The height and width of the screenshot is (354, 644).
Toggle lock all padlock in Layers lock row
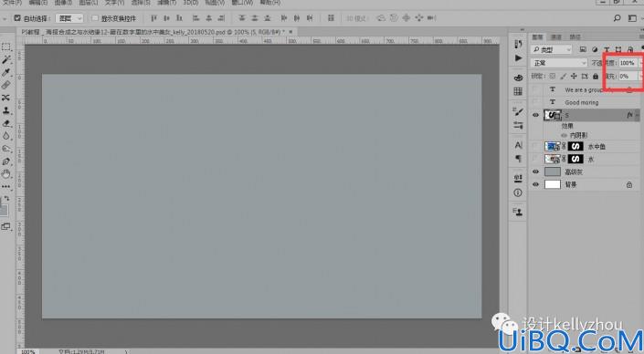[596, 77]
